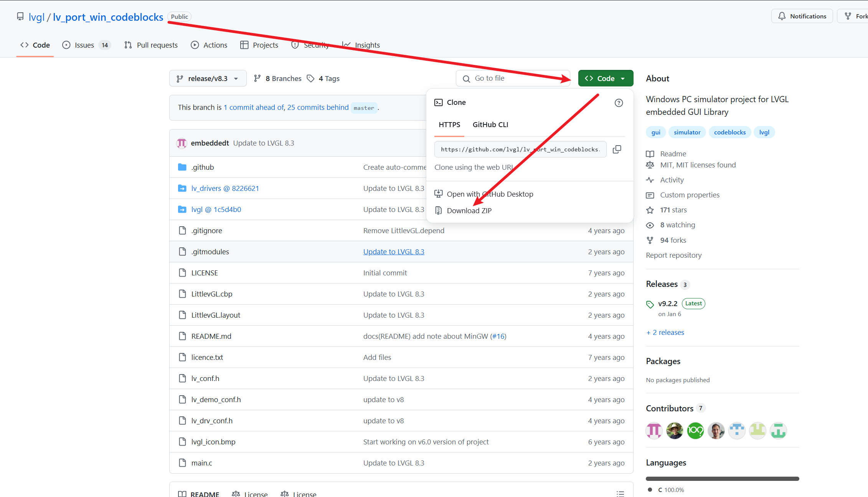868x497 pixels.
Task: Click the Notifications bell button
Action: coord(802,16)
